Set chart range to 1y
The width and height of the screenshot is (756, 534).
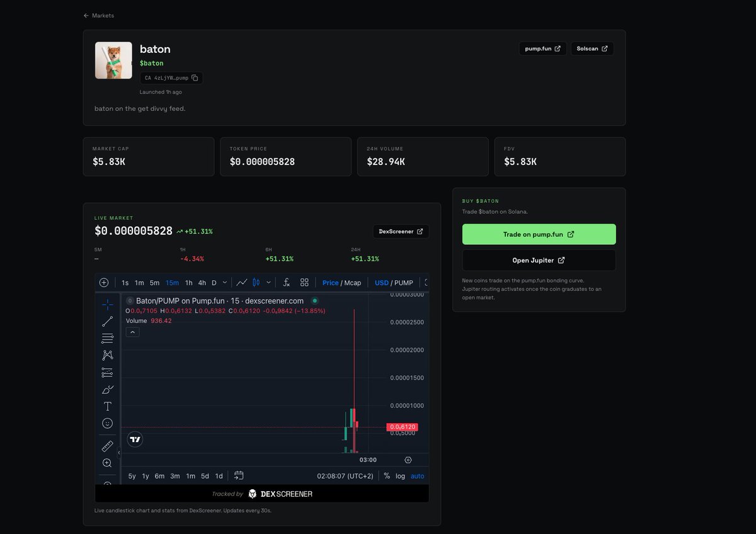tap(146, 476)
